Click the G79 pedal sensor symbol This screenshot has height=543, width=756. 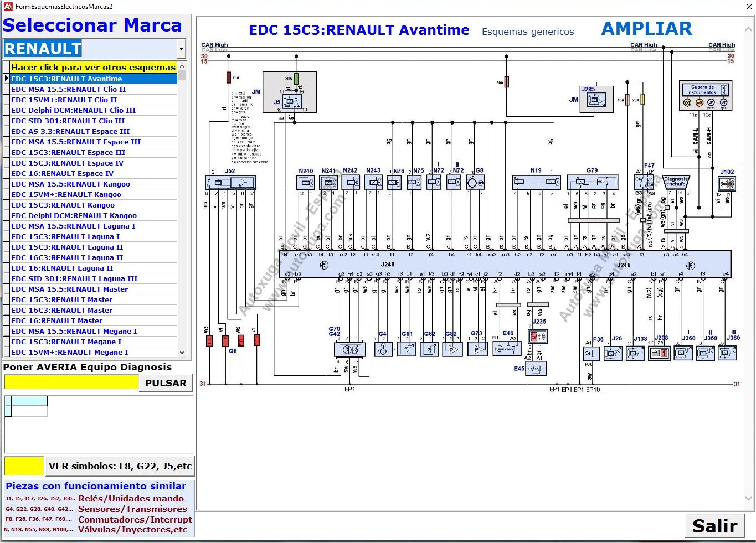click(593, 182)
